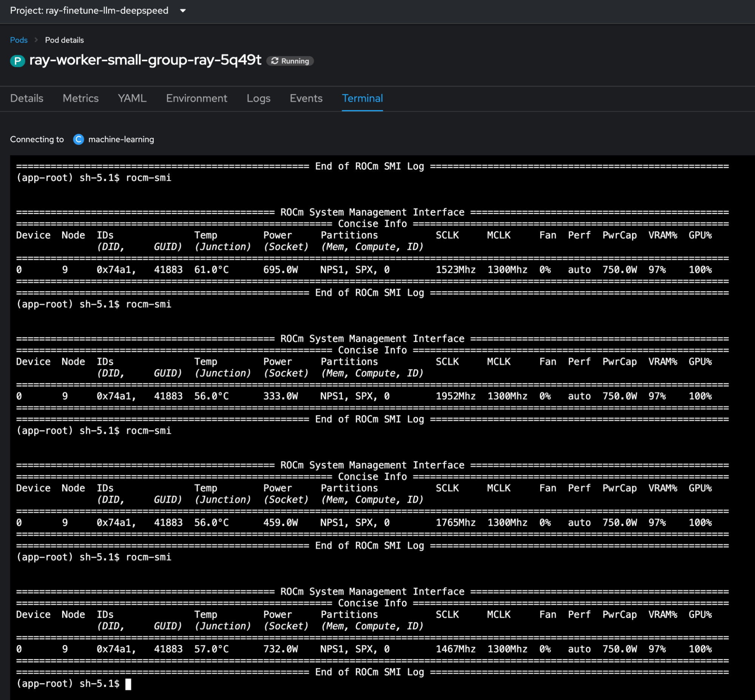
Task: Open the Environment tab
Action: [x=197, y=99]
